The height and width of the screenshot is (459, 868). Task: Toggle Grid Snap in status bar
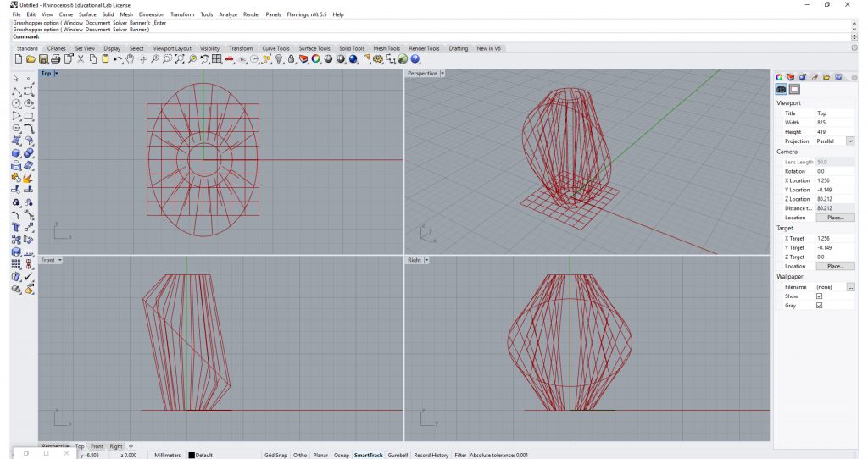(x=275, y=455)
